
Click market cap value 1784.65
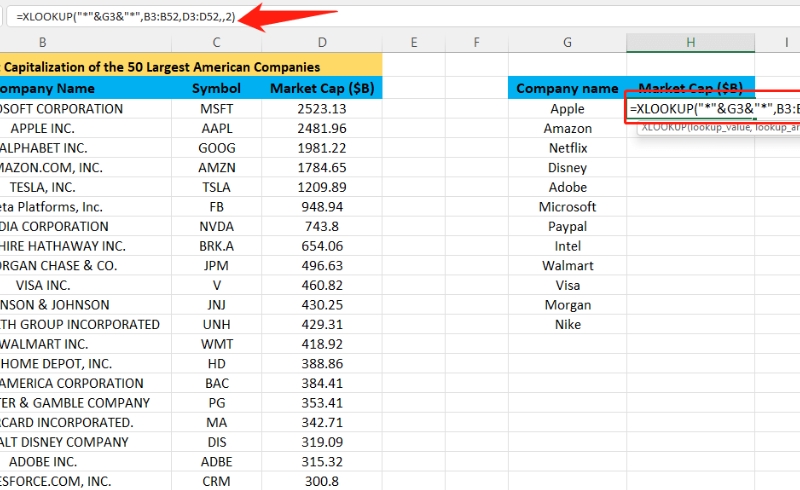(x=322, y=167)
